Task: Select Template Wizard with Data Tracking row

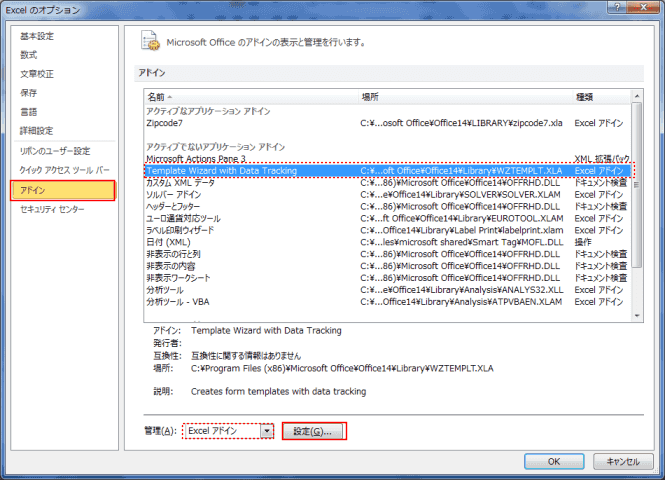Action: click(x=388, y=171)
